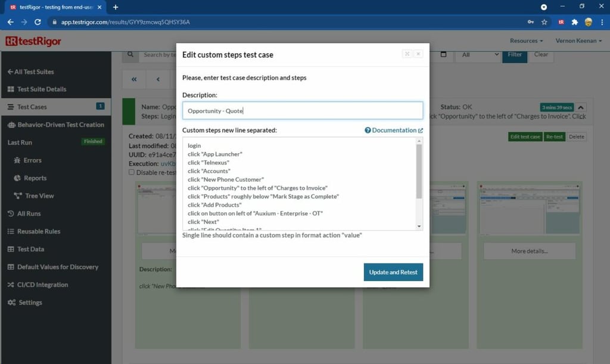Open Behavior-Driven Test Creation

pyautogui.click(x=56, y=125)
